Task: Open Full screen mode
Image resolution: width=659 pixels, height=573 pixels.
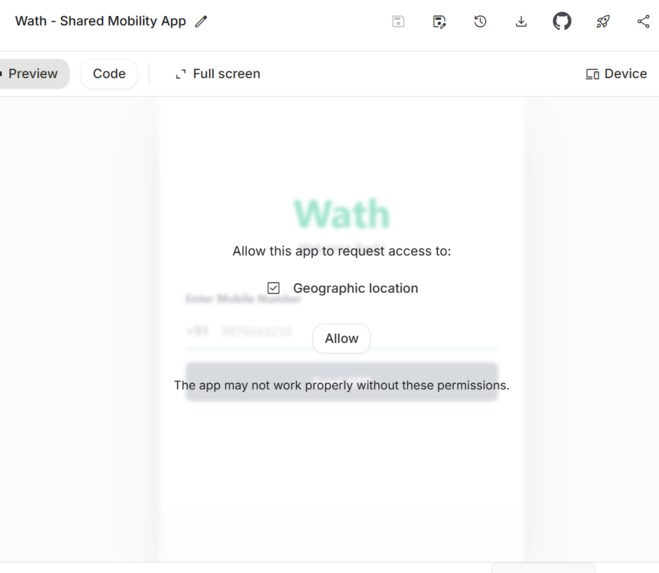Action: [218, 74]
